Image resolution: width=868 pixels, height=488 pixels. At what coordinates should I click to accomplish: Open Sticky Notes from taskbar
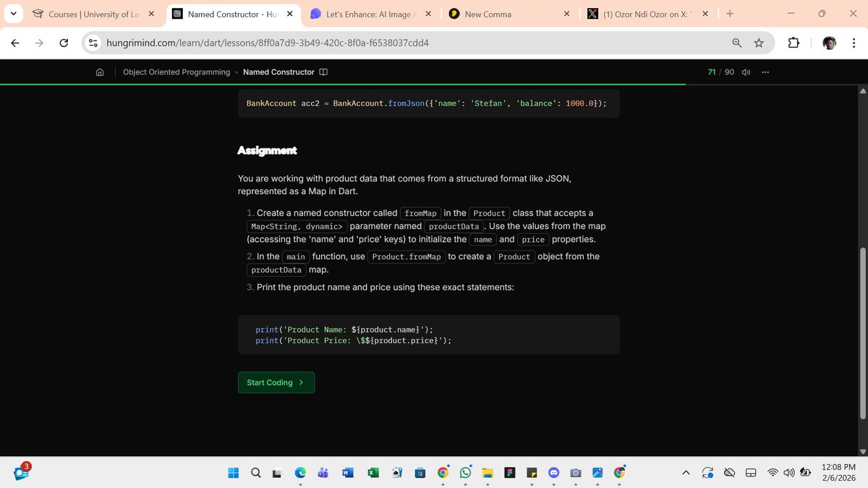[x=532, y=473]
